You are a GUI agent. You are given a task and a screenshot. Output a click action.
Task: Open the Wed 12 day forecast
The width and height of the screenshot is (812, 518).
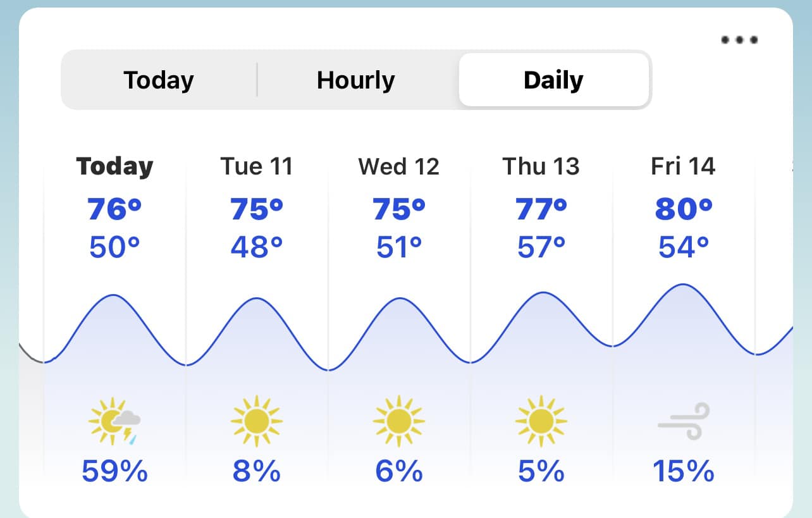click(x=398, y=166)
